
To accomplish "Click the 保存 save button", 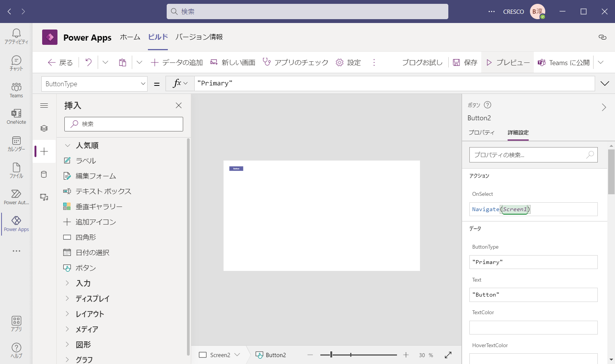I will click(x=465, y=62).
